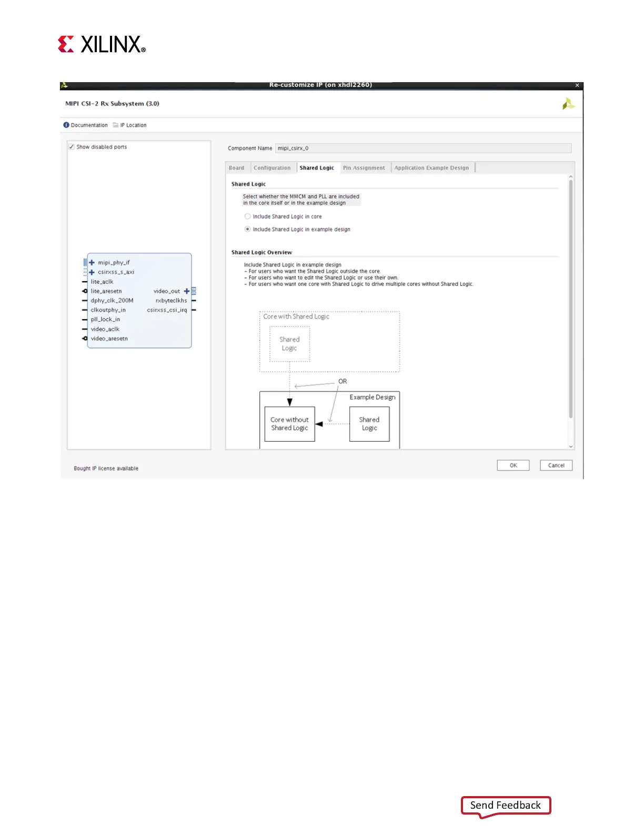Select the csirxss_csi_irq port label

pos(167,310)
